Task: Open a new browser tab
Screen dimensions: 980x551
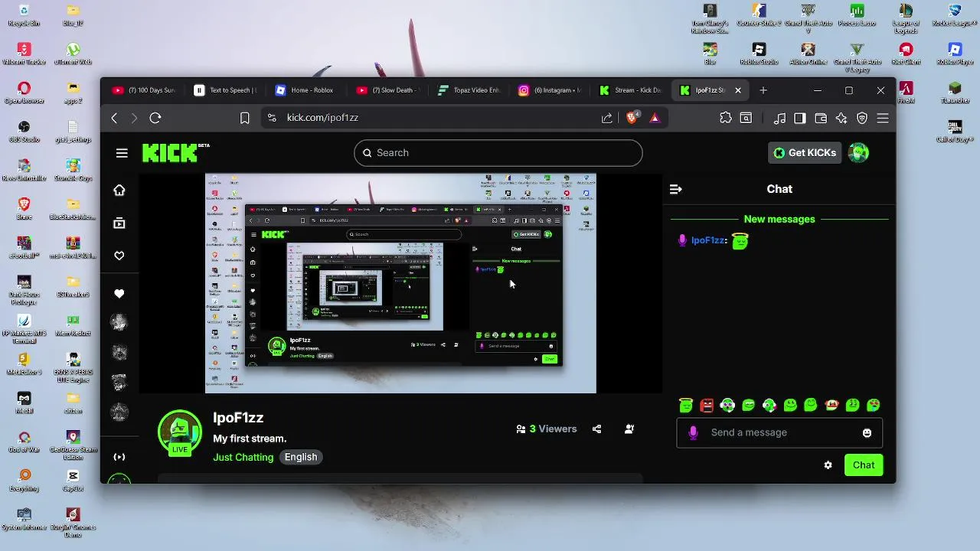Action: pyautogui.click(x=763, y=90)
